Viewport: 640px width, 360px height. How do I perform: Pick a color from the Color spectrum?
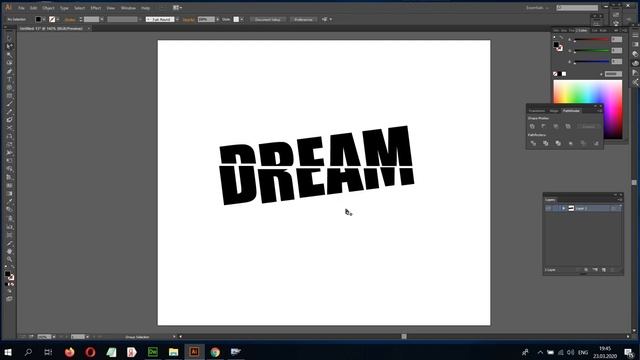coord(588,109)
